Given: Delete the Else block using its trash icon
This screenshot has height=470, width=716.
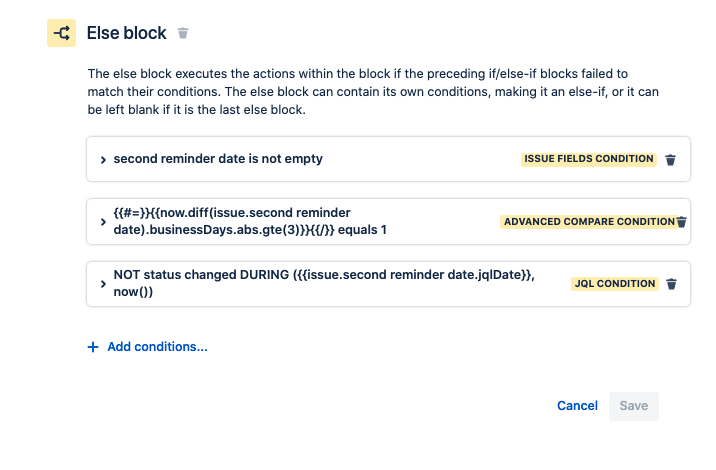Looking at the screenshot, I should point(182,33).
